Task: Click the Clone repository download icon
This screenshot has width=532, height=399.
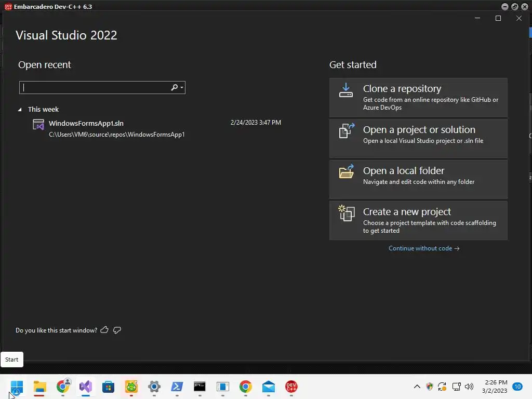Action: pos(345,90)
